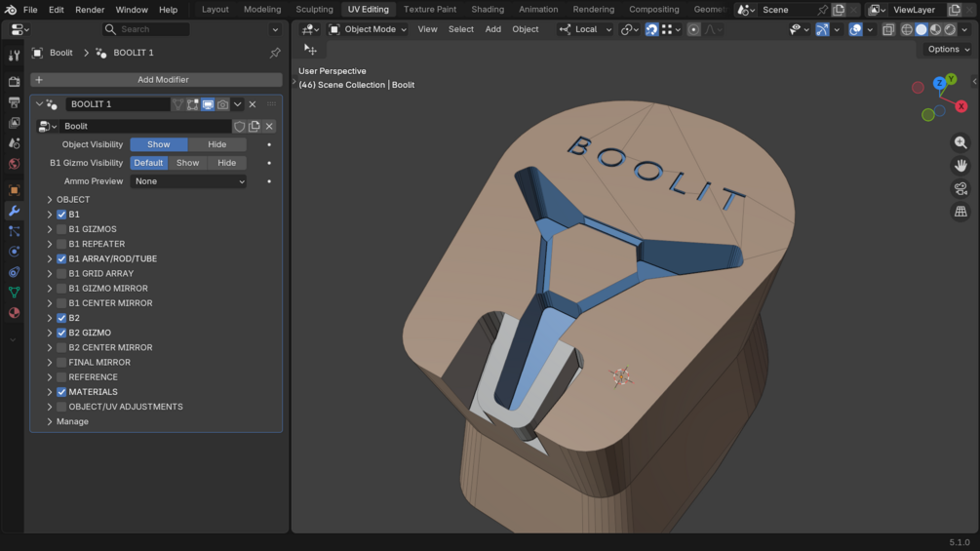Switch to the Shading workspace tab
The image size is (980, 551).
coord(488,10)
